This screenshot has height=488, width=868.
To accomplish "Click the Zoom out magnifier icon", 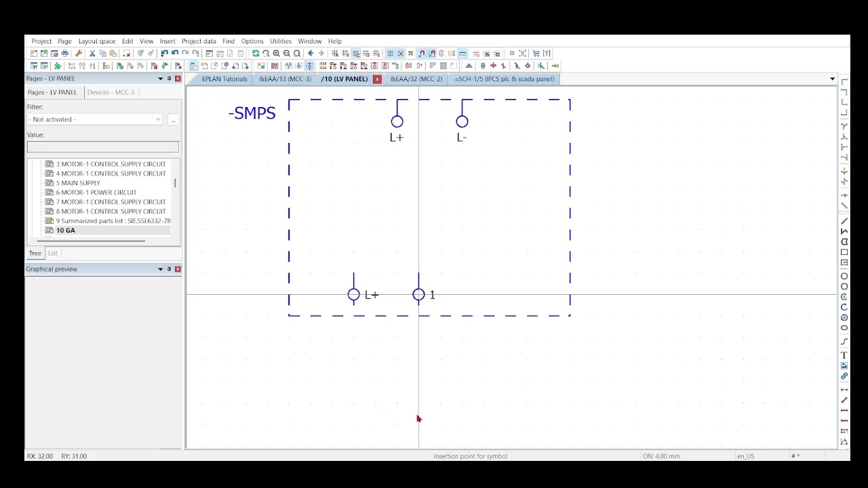I will pyautogui.click(x=287, y=54).
